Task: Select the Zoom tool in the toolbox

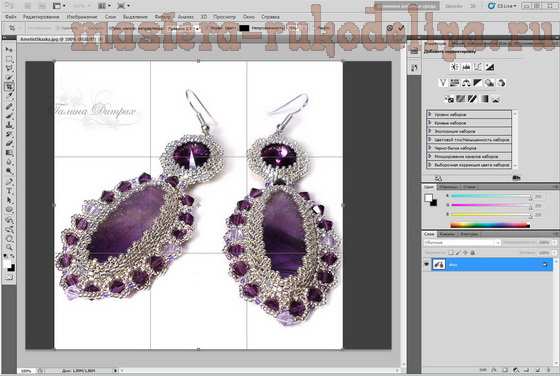Action: click(x=9, y=247)
